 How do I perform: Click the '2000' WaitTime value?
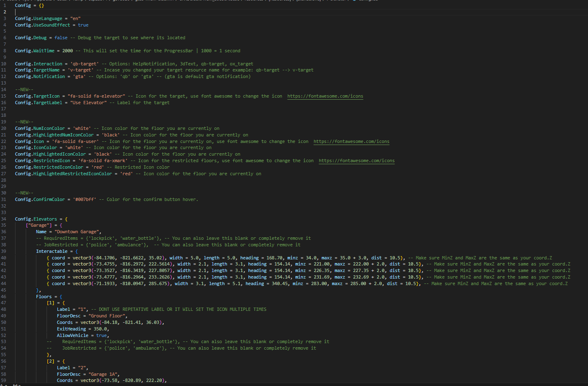[x=68, y=51]
